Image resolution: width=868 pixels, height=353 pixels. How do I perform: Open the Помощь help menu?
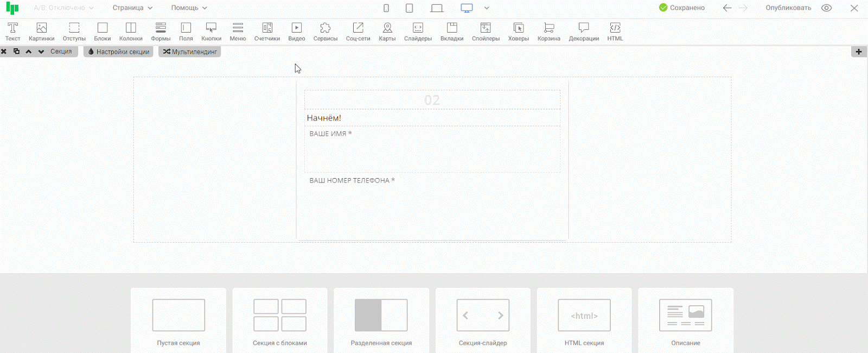(189, 8)
